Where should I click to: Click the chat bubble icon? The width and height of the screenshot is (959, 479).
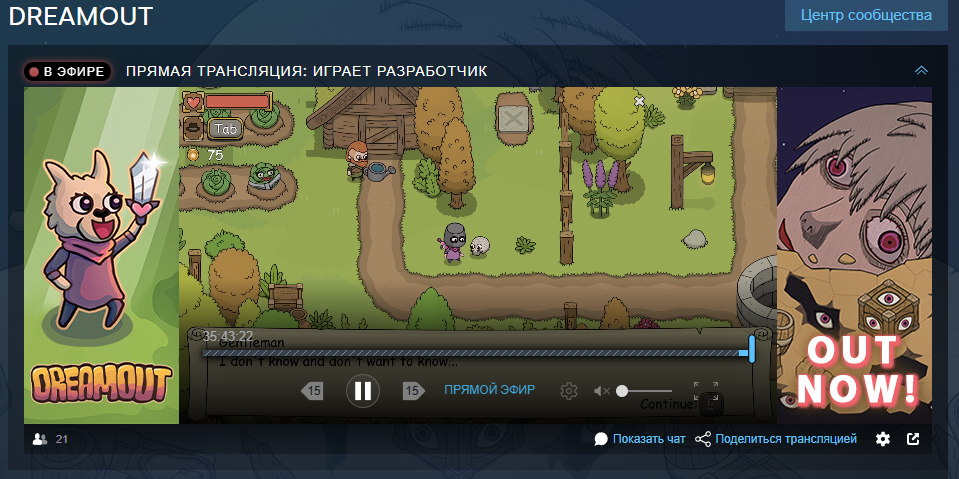point(601,439)
